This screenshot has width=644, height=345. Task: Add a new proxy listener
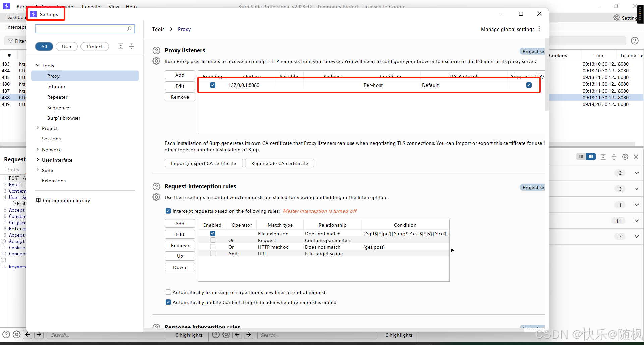point(180,75)
